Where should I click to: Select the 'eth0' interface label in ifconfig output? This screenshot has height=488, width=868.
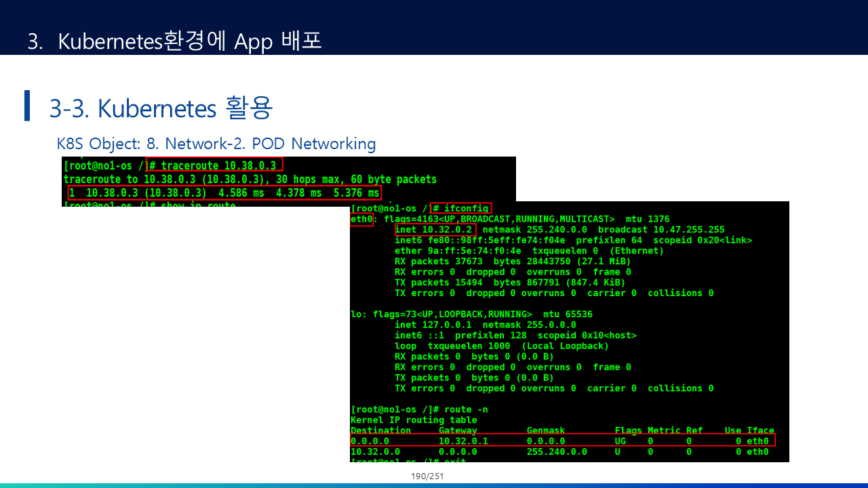pyautogui.click(x=361, y=220)
